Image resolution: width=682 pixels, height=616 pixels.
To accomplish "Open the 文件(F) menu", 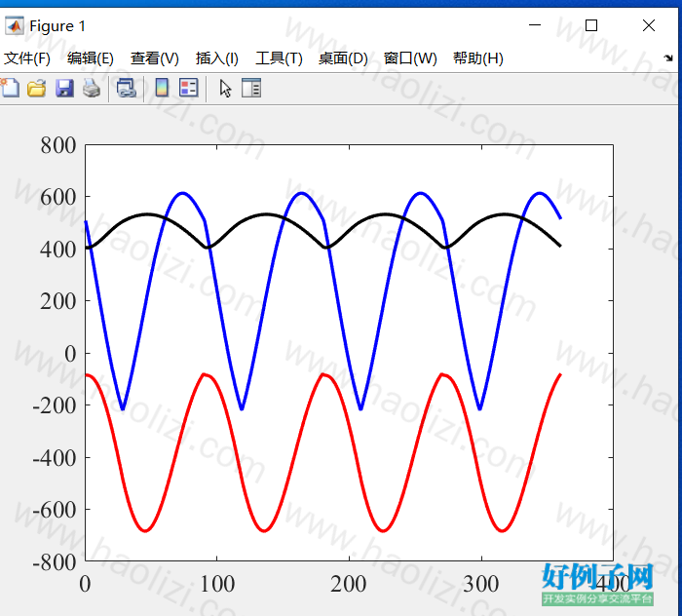I will [x=27, y=58].
